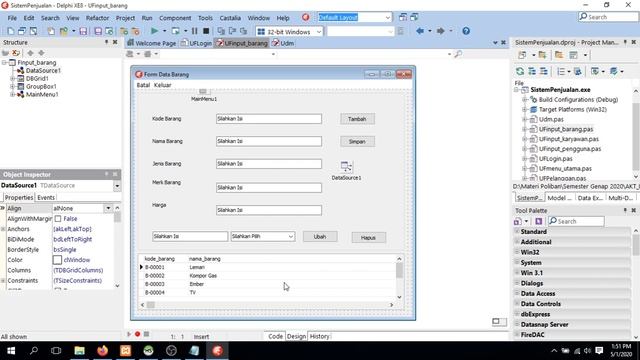The width and height of the screenshot is (640, 360).
Task: Click the Collapse All icon in Project Manager
Action: tap(544, 71)
